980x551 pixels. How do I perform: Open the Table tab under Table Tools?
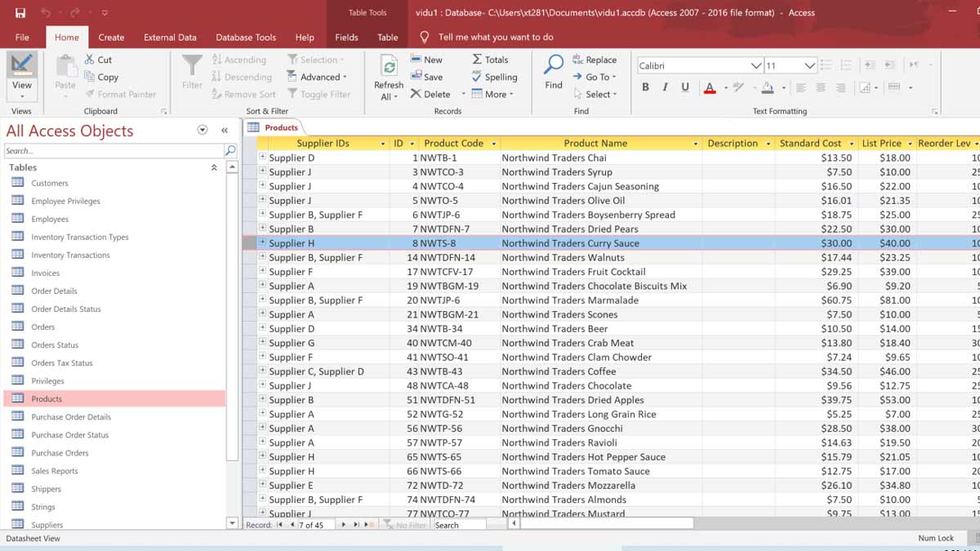click(388, 37)
